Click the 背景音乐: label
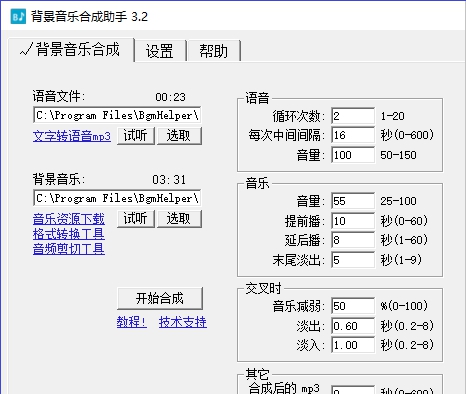This screenshot has height=394, width=466. [59, 179]
